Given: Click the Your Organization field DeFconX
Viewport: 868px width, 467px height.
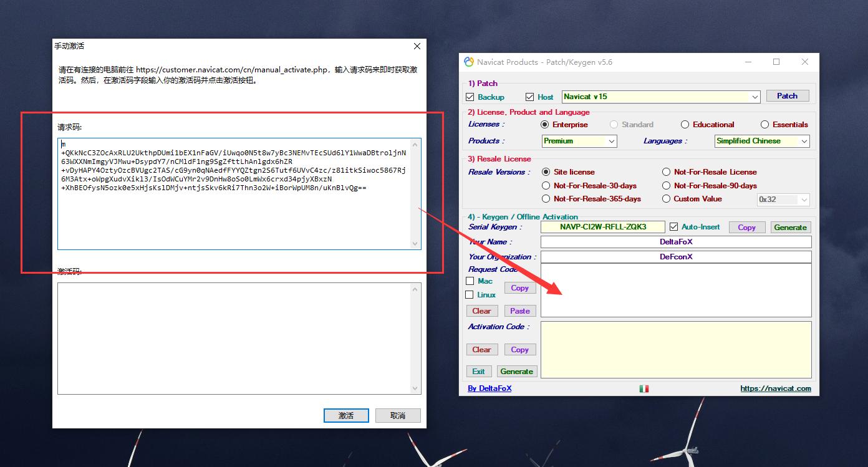Looking at the screenshot, I should [676, 257].
